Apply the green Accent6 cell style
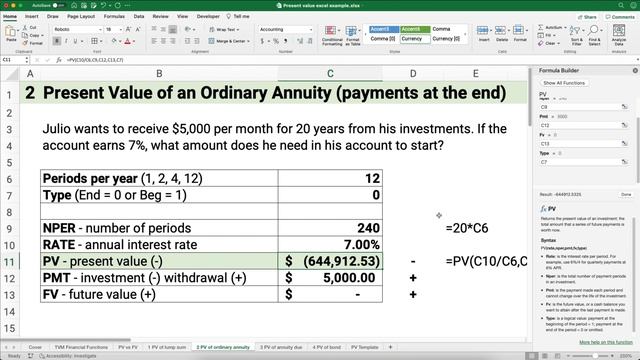 click(415, 29)
